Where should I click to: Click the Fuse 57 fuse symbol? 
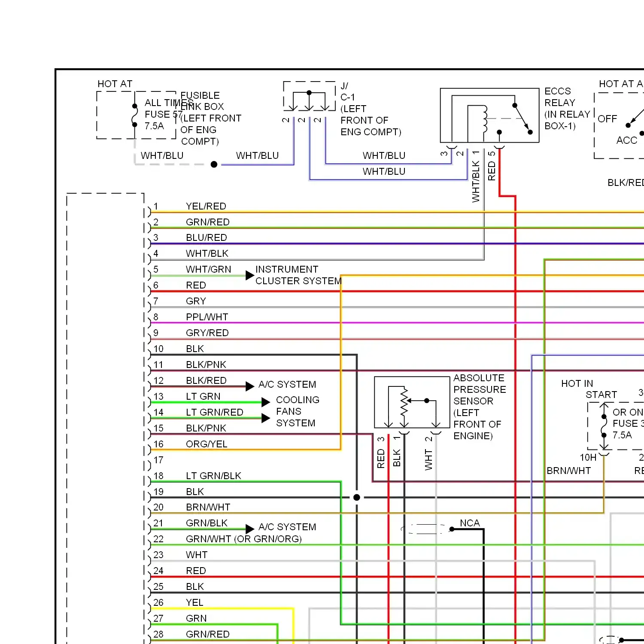(x=135, y=115)
